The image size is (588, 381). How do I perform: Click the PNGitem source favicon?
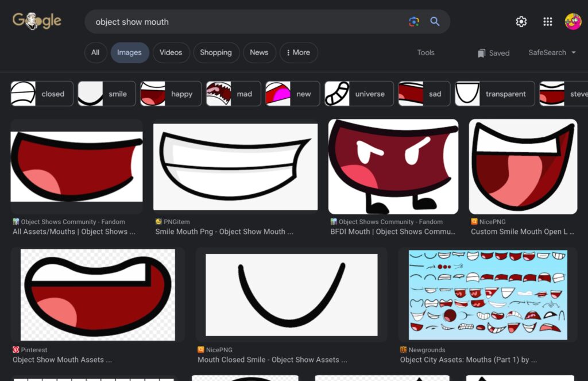158,221
